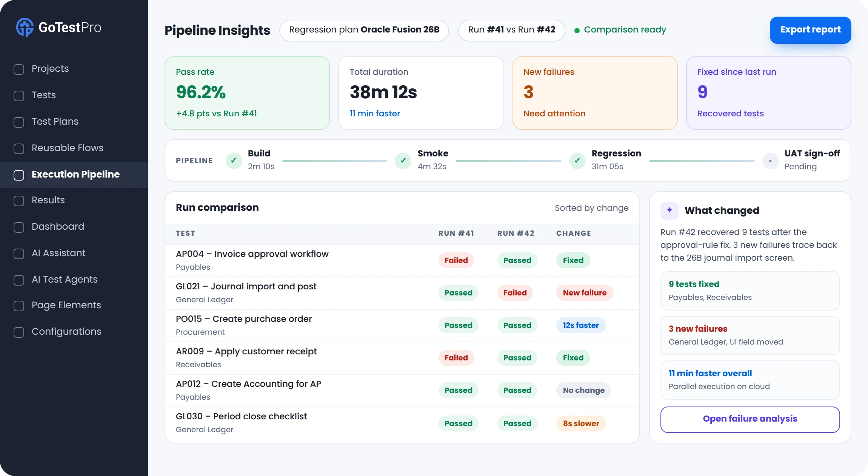Select Configurations in the sidebar

(74, 332)
